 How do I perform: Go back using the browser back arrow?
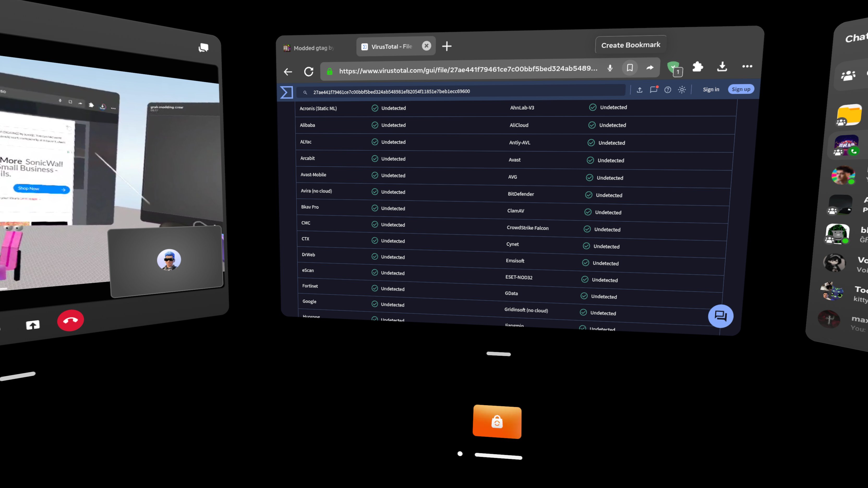288,72
